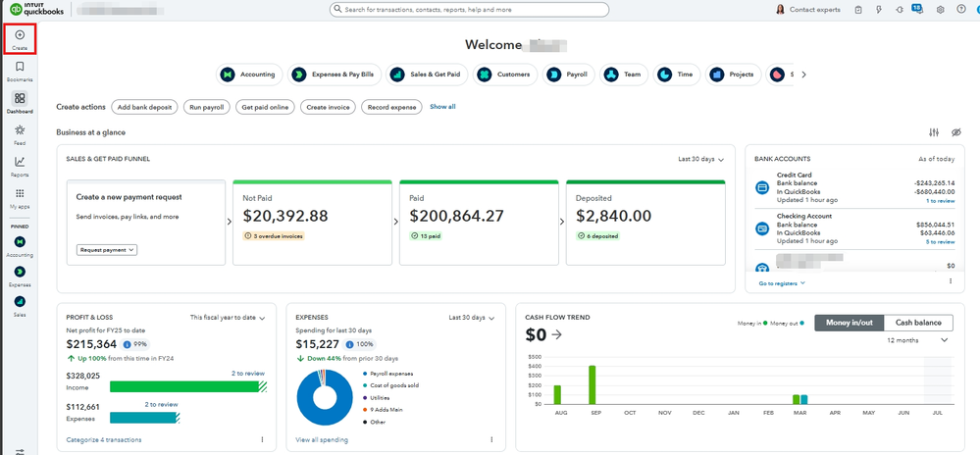Open the Payroll tab pill
Screen dimensions: 980x455
pos(568,74)
